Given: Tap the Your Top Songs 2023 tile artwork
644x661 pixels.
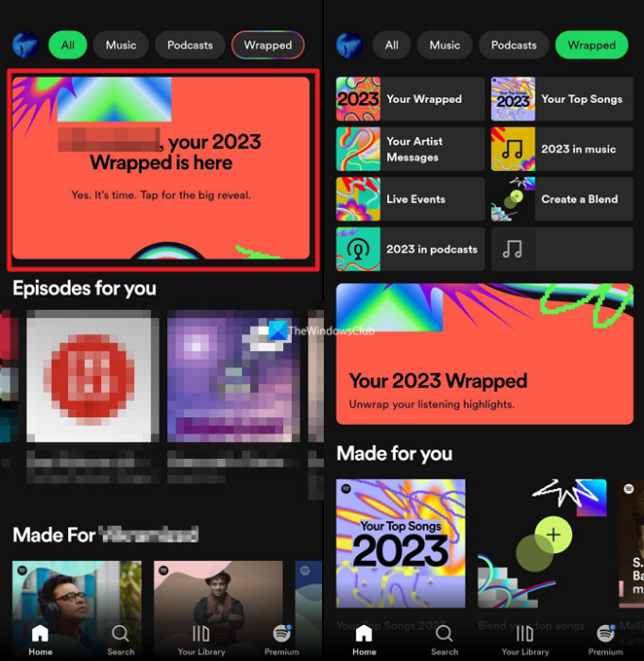Looking at the screenshot, I should pyautogui.click(x=513, y=99).
